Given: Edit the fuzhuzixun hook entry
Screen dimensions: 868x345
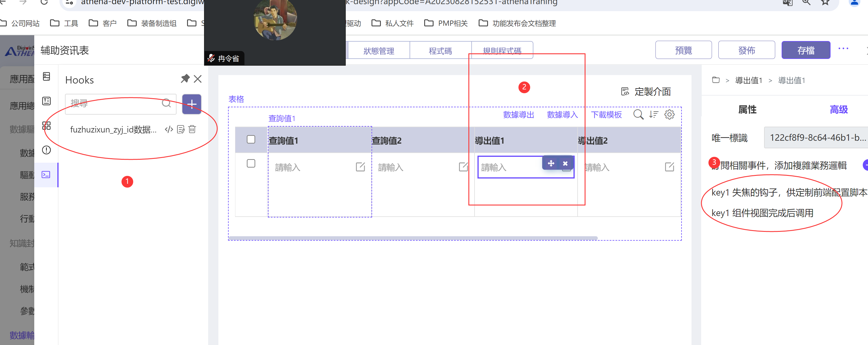Looking at the screenshot, I should [x=181, y=130].
